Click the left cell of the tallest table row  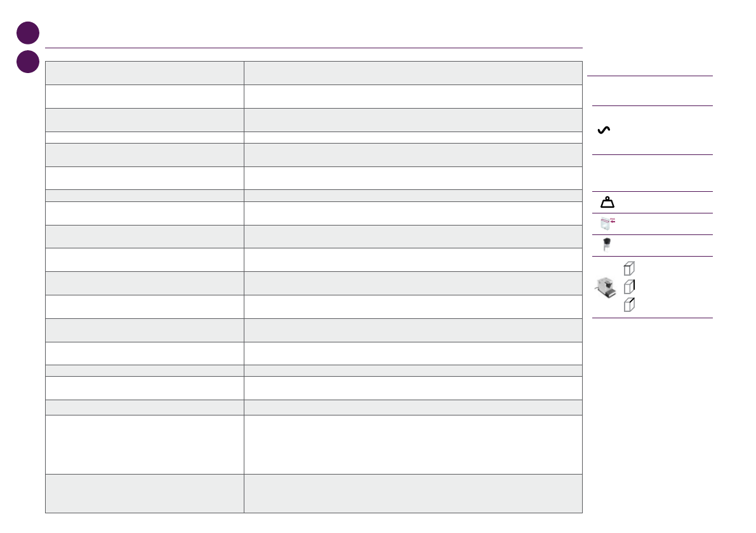[x=145, y=444]
